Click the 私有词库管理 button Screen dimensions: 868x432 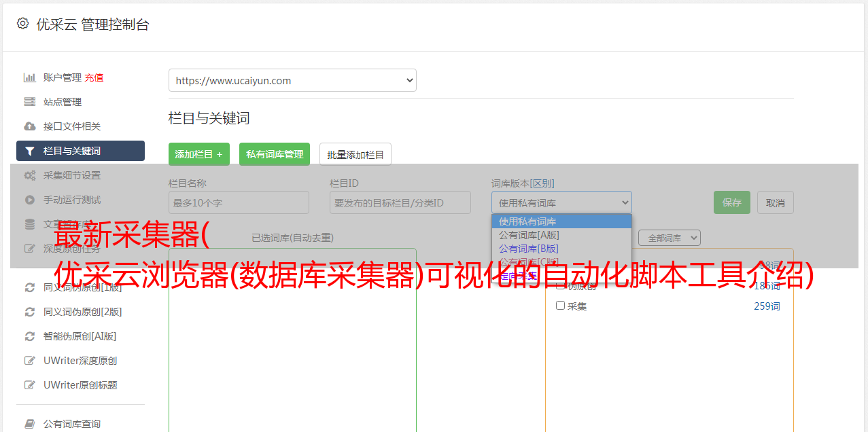tap(275, 154)
